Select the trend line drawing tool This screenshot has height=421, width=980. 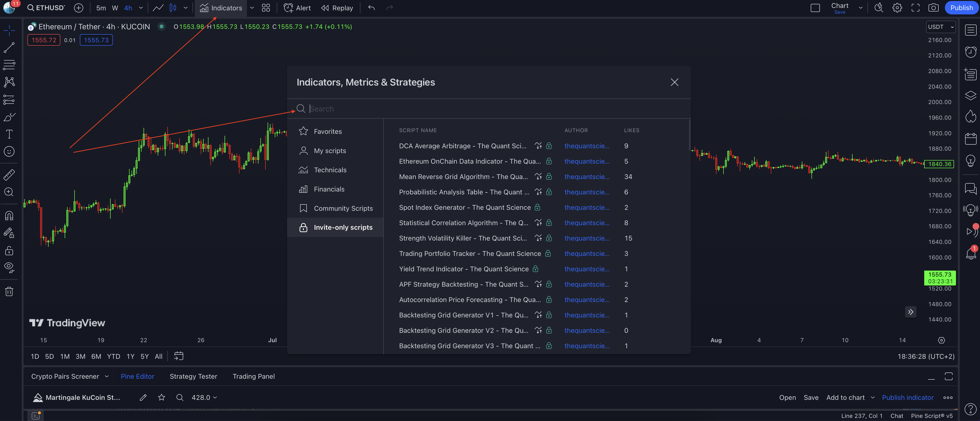[9, 48]
